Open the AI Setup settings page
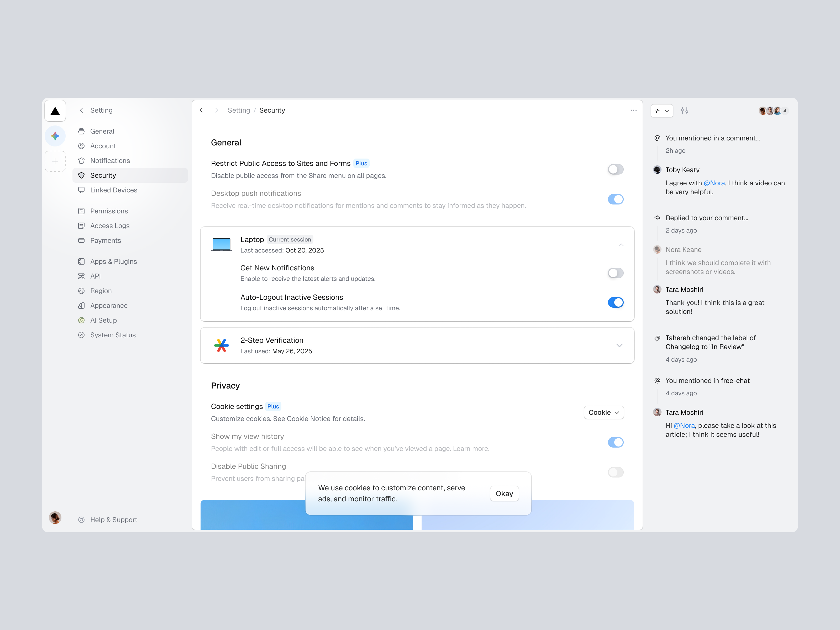The image size is (840, 630). (x=103, y=320)
